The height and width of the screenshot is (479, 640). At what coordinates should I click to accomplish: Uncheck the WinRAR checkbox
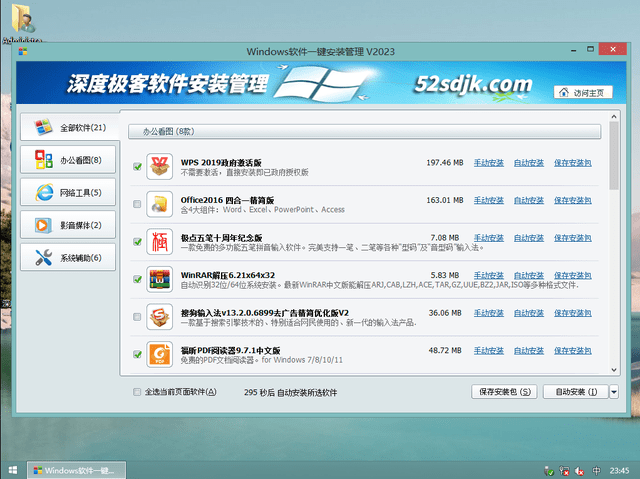click(138, 279)
